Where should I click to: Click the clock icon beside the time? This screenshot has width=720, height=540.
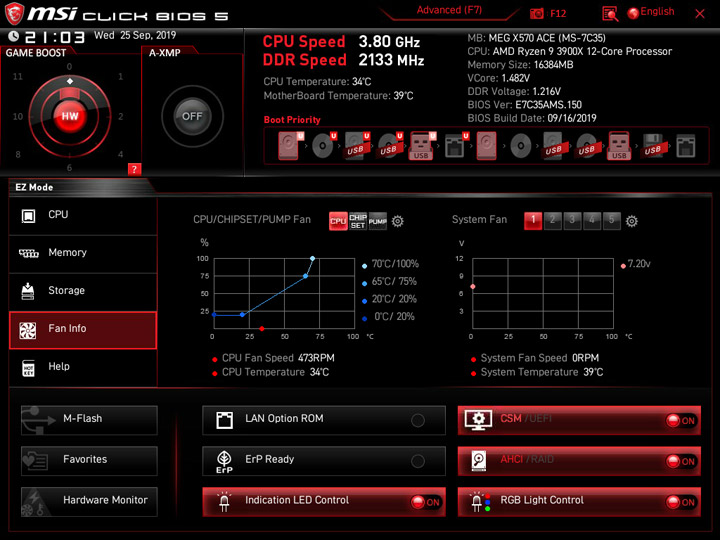pos(14,36)
